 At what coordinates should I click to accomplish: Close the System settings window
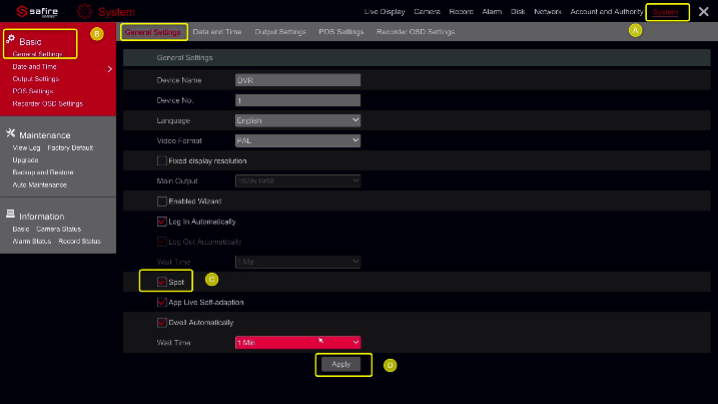pos(703,11)
